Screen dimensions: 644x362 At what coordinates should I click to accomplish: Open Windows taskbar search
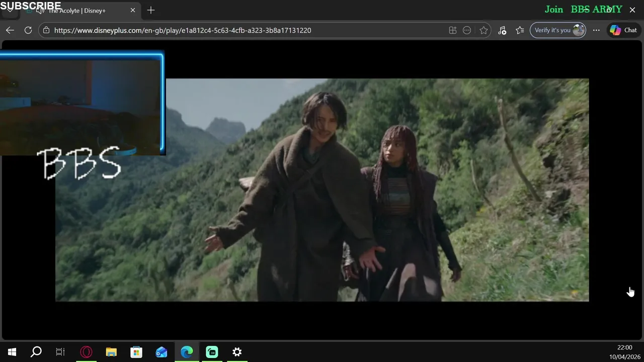coord(36,352)
